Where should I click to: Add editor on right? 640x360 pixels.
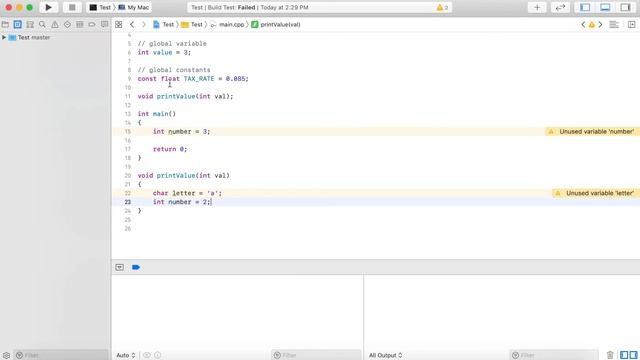(631, 24)
